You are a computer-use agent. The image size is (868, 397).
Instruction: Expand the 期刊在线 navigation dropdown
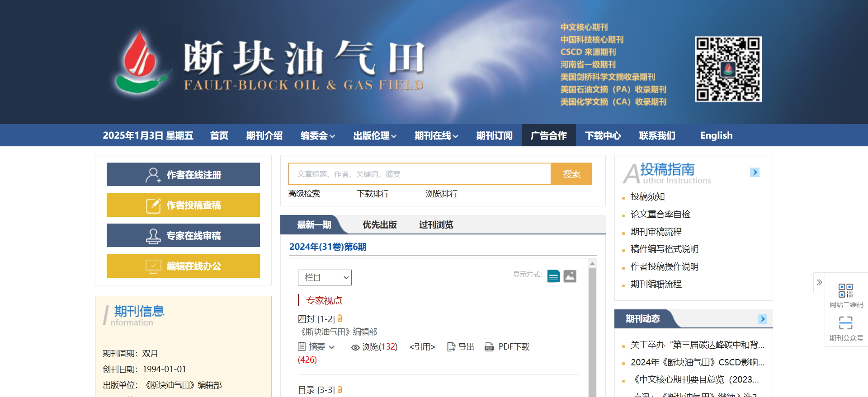point(436,135)
